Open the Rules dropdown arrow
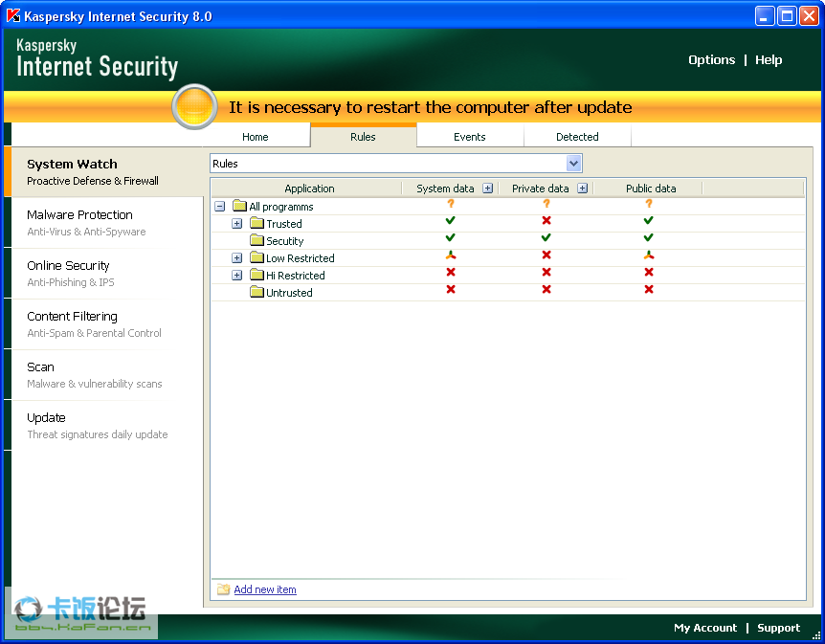 pos(573,163)
